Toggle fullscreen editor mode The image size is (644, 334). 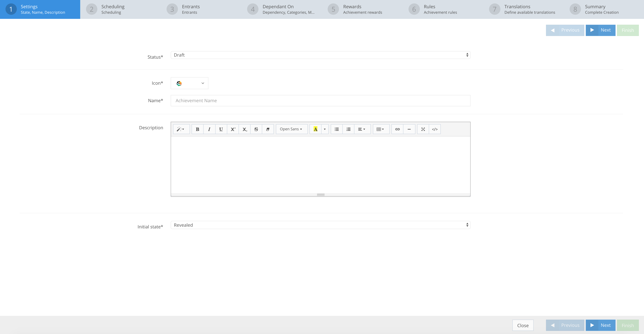(423, 129)
